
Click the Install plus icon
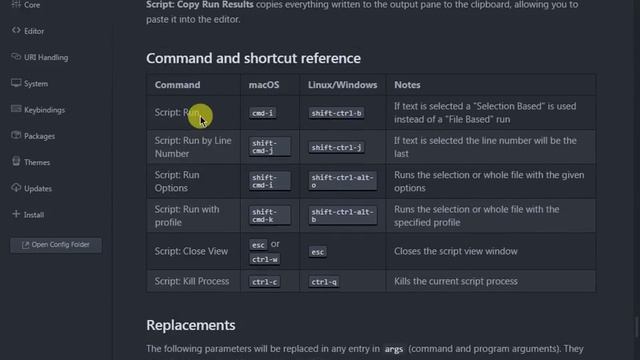[x=16, y=214]
